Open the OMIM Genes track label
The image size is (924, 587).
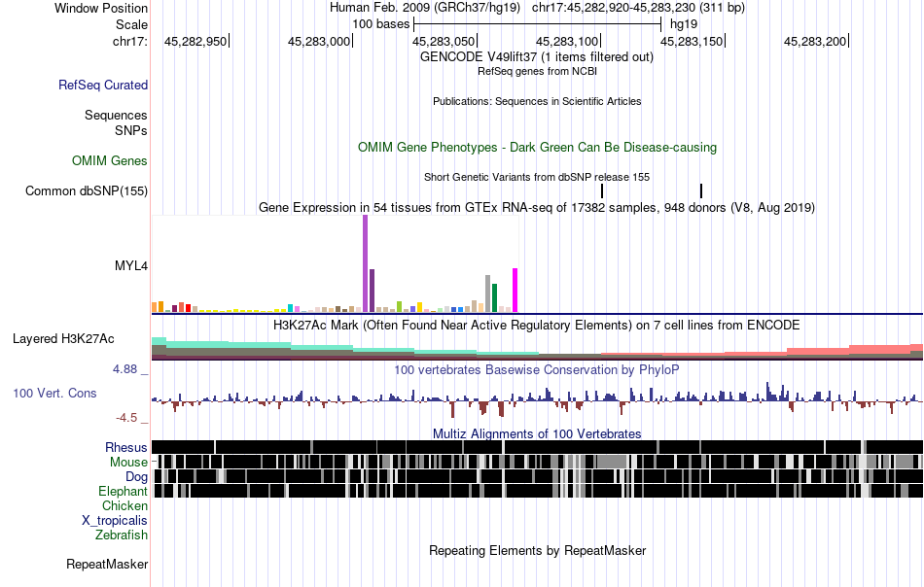click(110, 160)
